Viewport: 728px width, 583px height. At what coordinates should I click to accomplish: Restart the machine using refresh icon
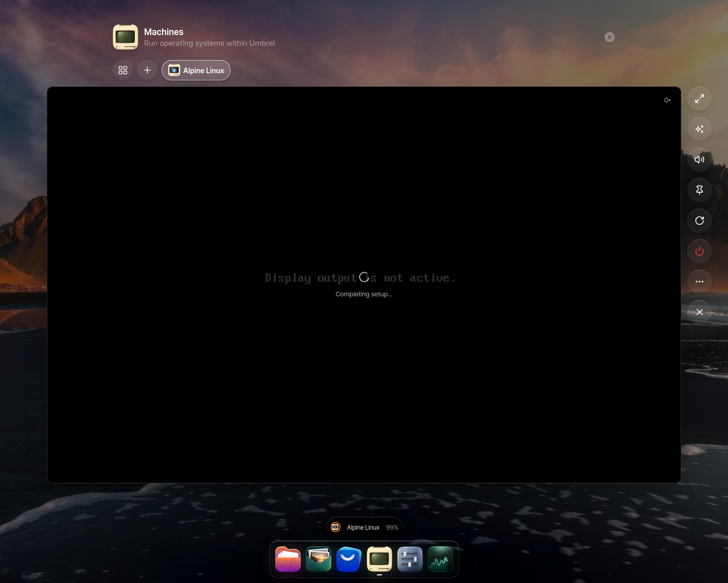click(x=700, y=221)
